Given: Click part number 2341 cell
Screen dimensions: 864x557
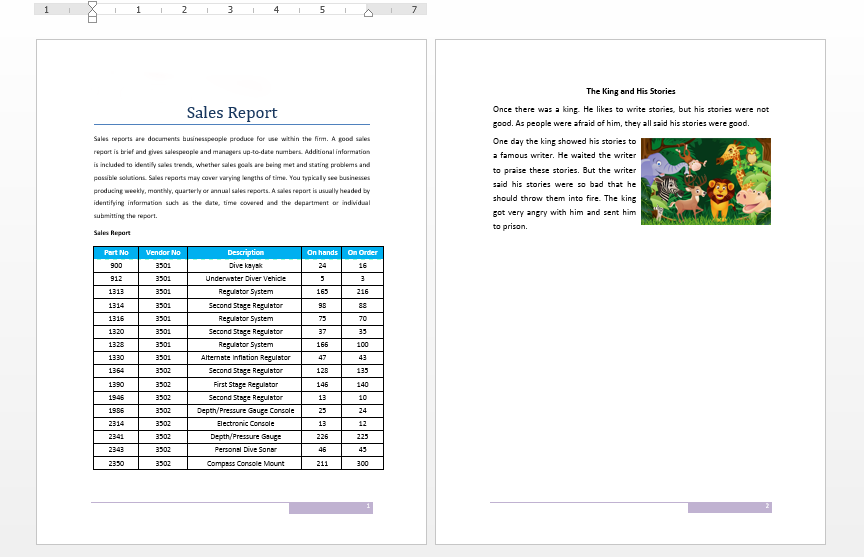Looking at the screenshot, I should coord(116,436).
